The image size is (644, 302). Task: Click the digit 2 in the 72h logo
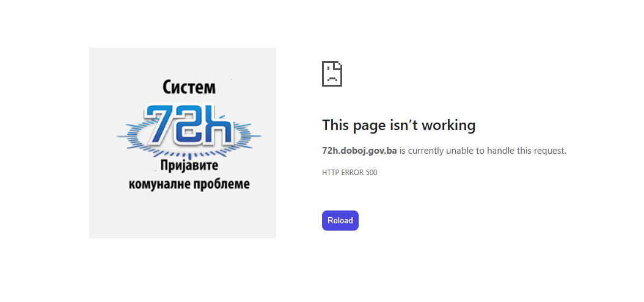(188, 125)
